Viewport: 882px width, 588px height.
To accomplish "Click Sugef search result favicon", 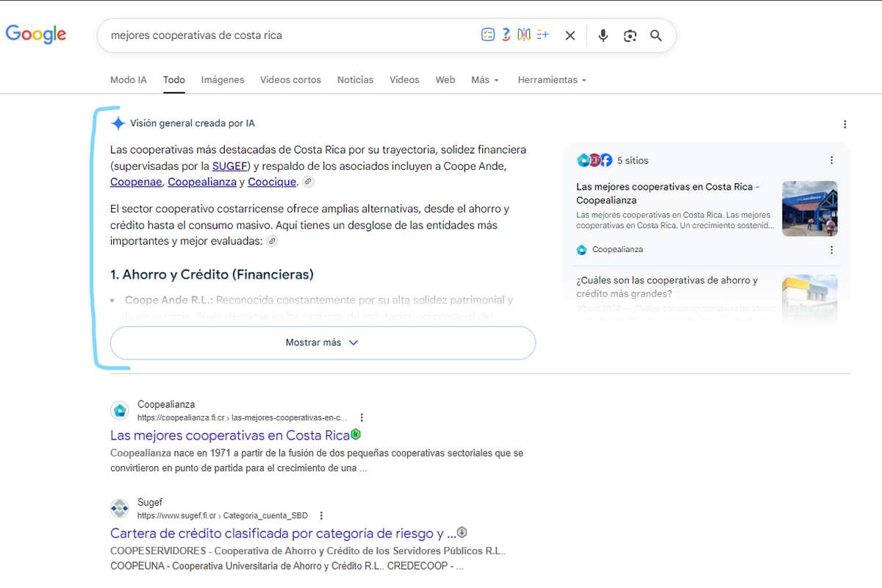I will [x=120, y=508].
